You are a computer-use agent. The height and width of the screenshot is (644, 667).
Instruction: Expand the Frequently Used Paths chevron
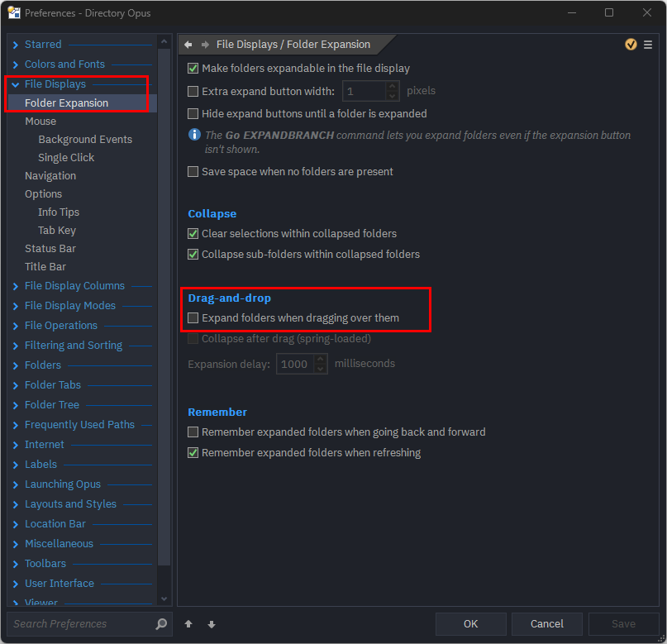[x=16, y=426]
